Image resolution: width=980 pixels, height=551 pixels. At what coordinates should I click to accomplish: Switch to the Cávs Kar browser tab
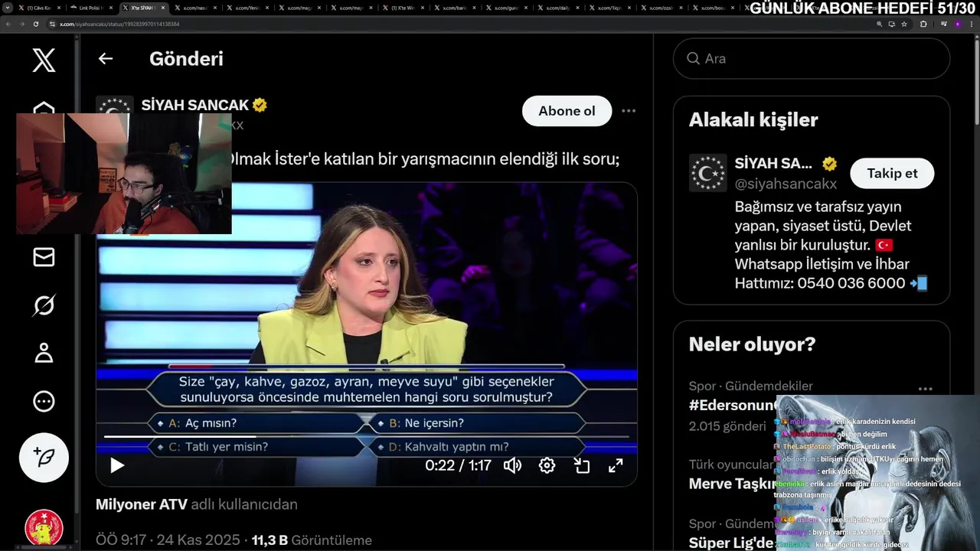click(39, 8)
